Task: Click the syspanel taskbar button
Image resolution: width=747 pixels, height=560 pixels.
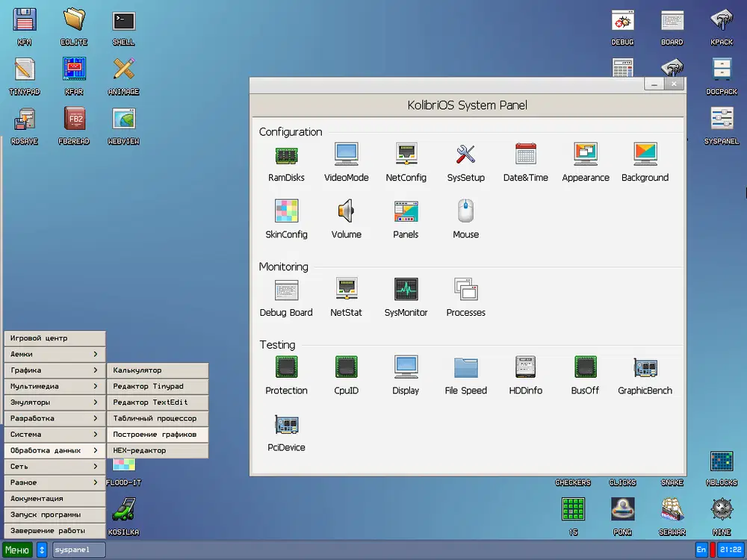Action: 78,550
